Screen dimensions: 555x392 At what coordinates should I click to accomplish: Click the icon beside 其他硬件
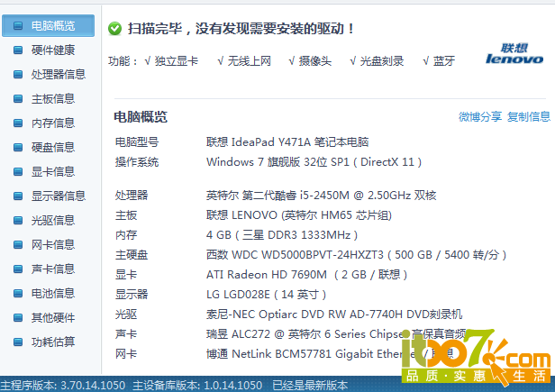pyautogui.click(x=18, y=317)
